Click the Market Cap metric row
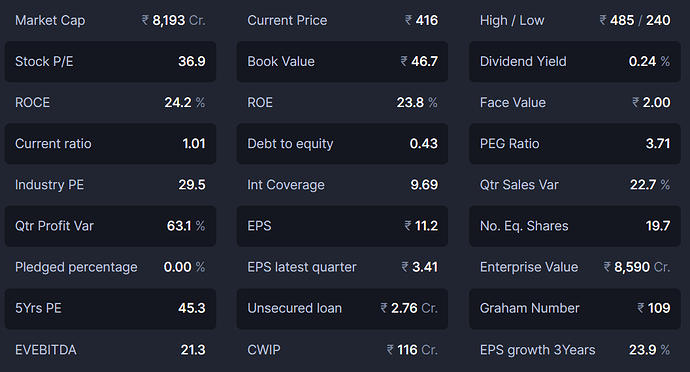 [110, 20]
